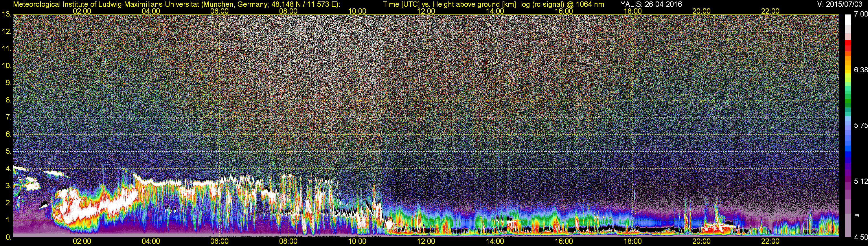
Task: Select the 1 km height axis label
Action: click(x=8, y=220)
